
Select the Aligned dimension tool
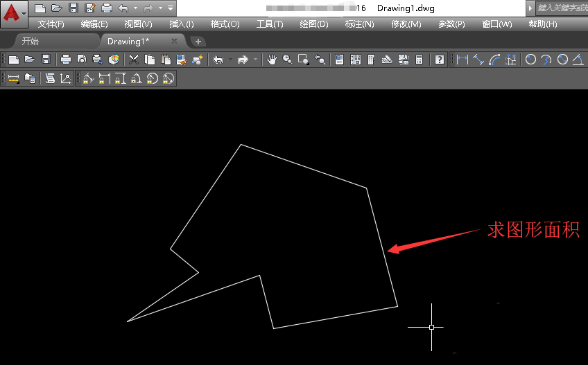tap(478, 59)
